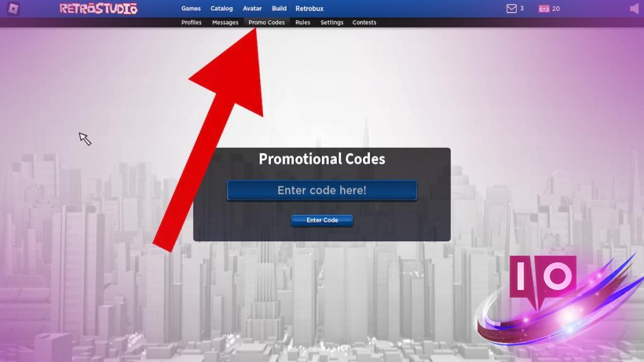
Task: Select Retrobux in the top navigation
Action: (x=309, y=8)
